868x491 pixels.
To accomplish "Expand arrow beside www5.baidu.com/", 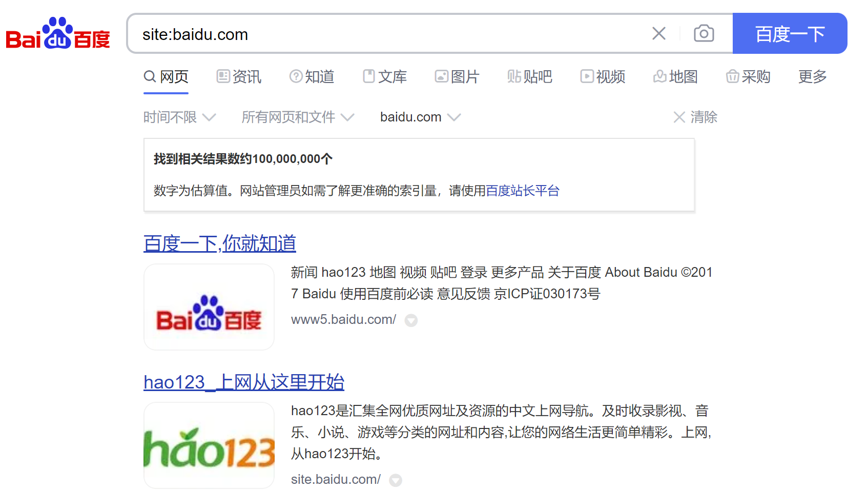I will 411,321.
